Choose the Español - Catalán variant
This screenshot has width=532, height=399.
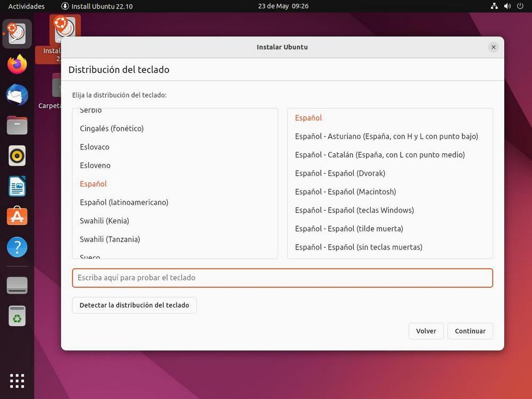pos(390,155)
